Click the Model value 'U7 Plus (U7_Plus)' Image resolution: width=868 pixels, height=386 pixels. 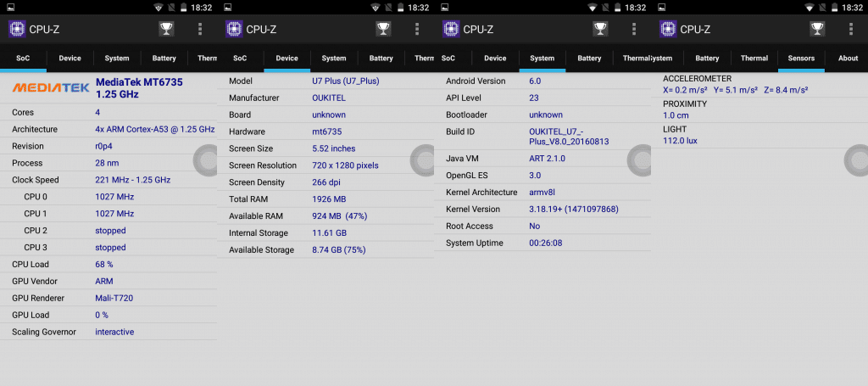pos(346,81)
